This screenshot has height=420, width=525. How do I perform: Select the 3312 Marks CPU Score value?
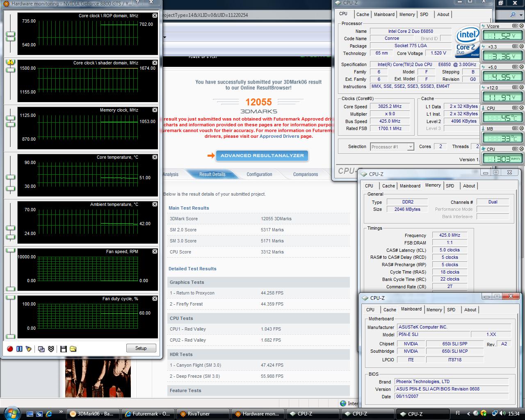tap(272, 252)
